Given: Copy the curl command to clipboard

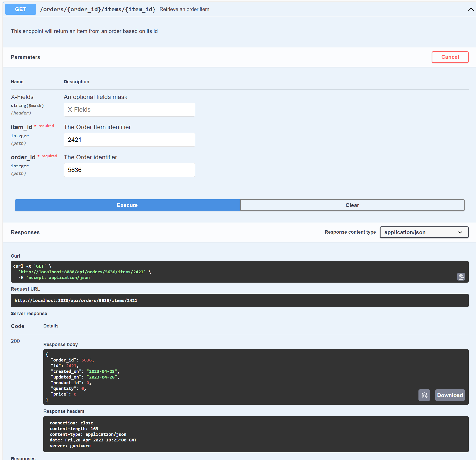Looking at the screenshot, I should (461, 277).
